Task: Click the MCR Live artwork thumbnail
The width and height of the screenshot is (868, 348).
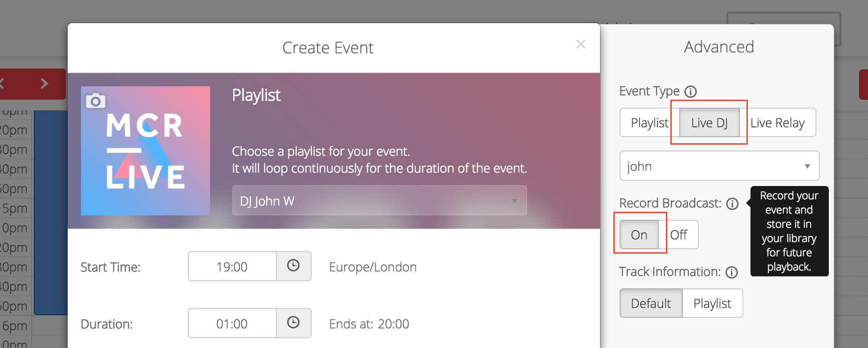Action: [146, 151]
